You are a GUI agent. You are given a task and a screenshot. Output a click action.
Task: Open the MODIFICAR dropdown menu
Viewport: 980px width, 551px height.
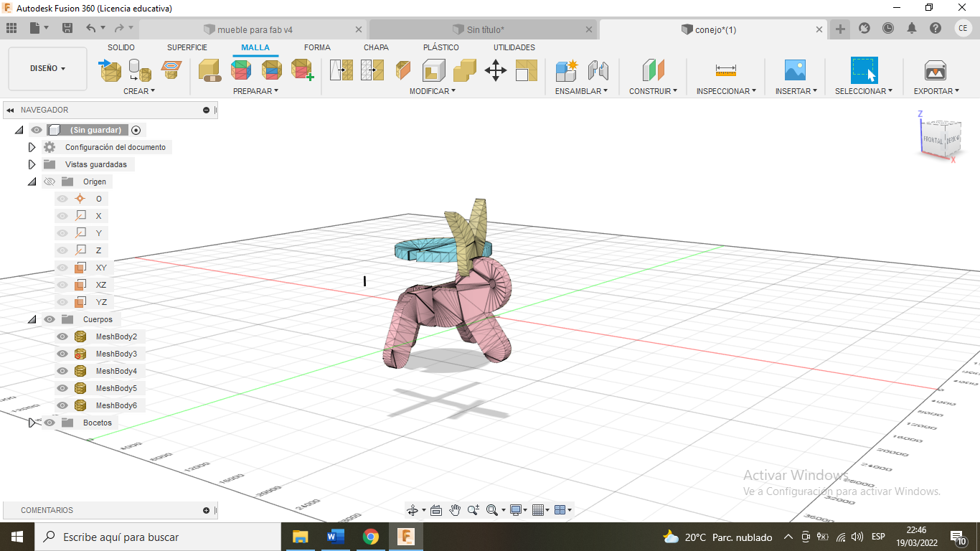pos(433,91)
